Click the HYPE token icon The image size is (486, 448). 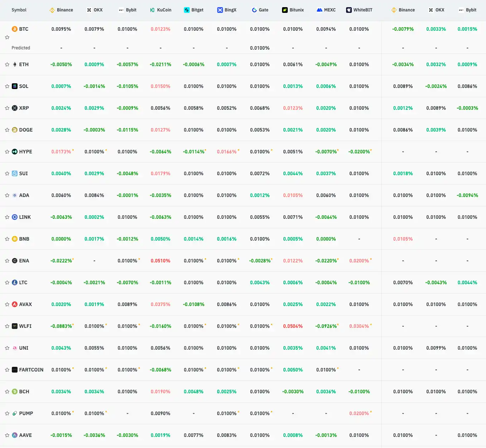coord(15,152)
